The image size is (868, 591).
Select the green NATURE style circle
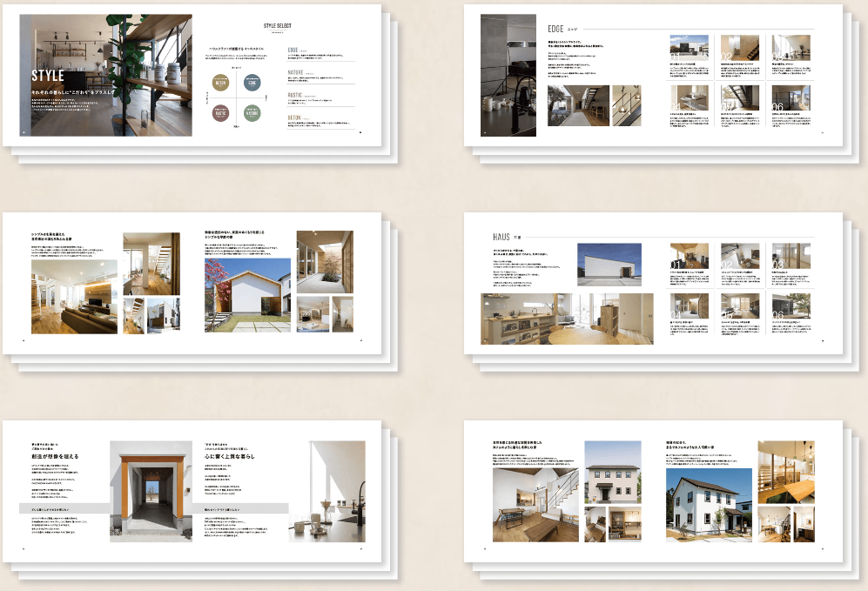[x=251, y=112]
